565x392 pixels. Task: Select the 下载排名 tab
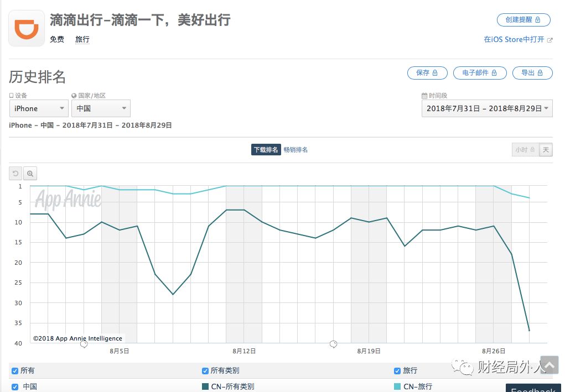click(x=266, y=150)
